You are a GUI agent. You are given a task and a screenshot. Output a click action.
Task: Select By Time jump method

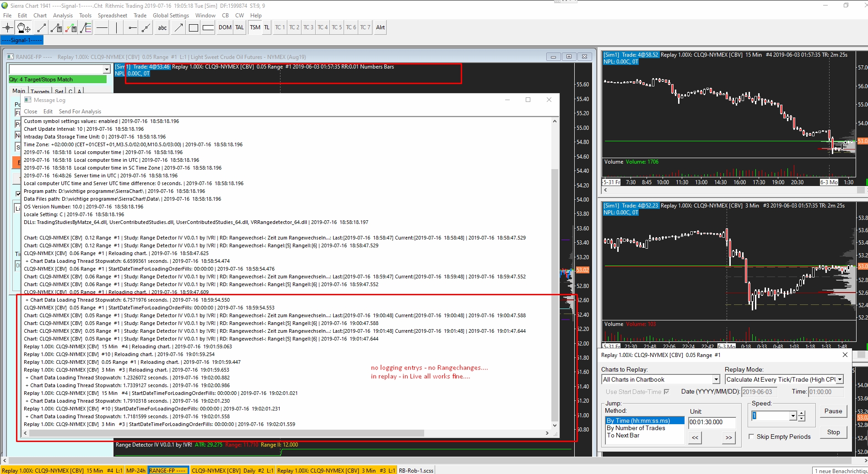[x=645, y=421]
